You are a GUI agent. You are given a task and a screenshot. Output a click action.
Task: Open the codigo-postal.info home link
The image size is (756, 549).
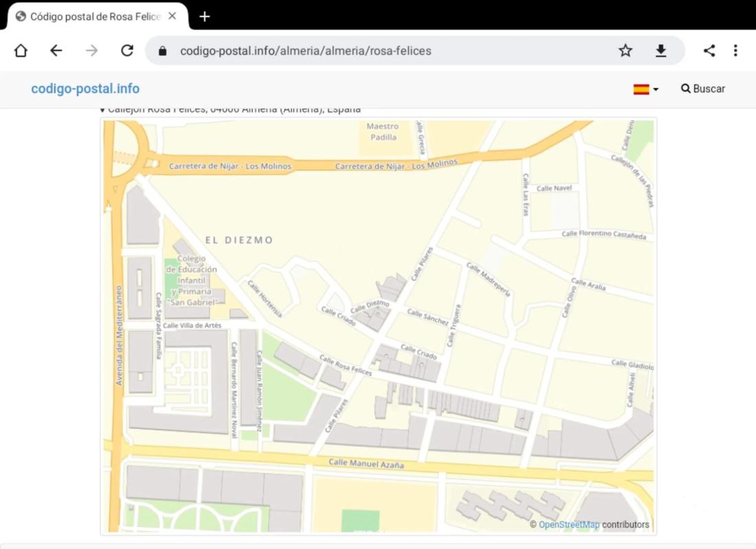click(85, 89)
